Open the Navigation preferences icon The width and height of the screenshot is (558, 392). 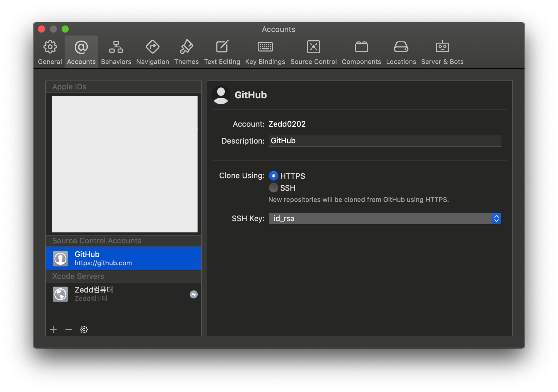153,47
